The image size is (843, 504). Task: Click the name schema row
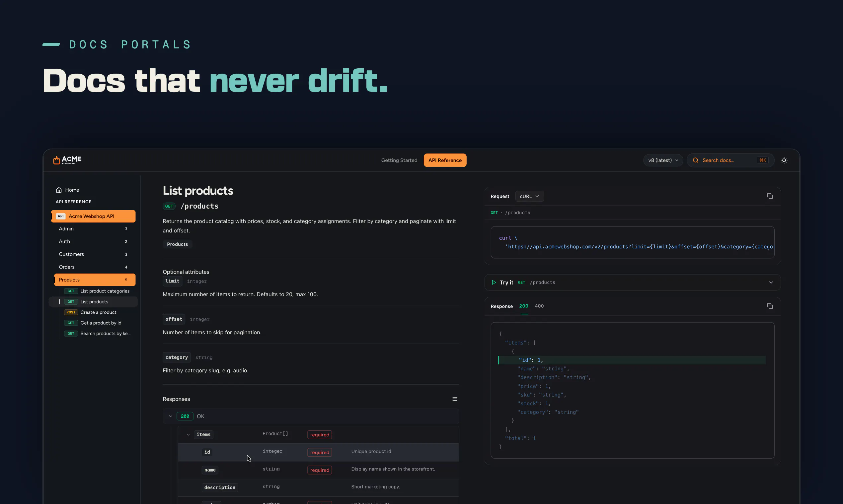(318, 470)
